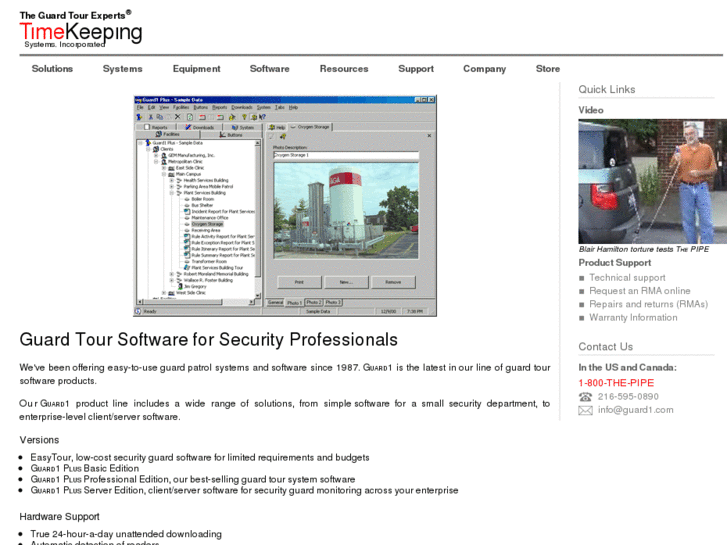The width and height of the screenshot is (727, 545).
Task: Click the 216-595-0890 phone number
Action: pyautogui.click(x=628, y=397)
